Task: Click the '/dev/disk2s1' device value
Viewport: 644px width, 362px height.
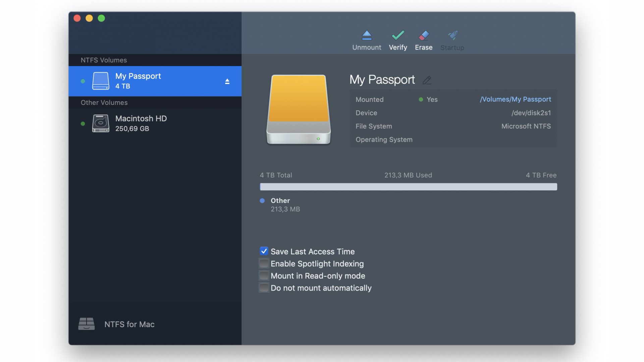Action: [x=531, y=113]
